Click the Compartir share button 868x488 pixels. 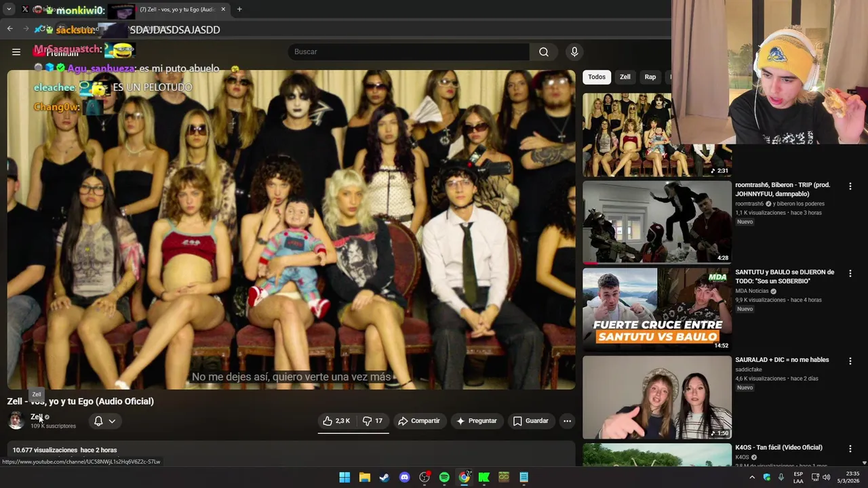(x=419, y=421)
